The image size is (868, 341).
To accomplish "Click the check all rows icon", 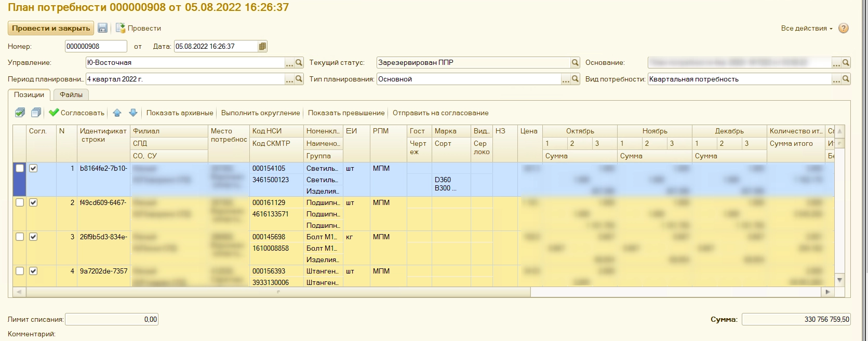I will (x=20, y=113).
